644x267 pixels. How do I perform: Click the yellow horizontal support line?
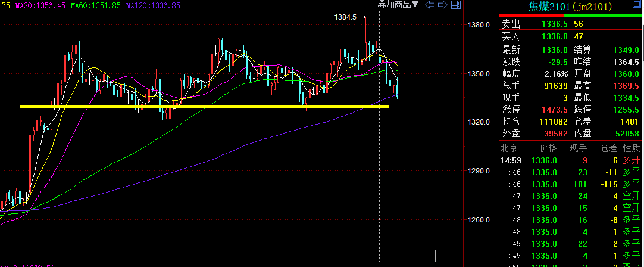pyautogui.click(x=204, y=107)
